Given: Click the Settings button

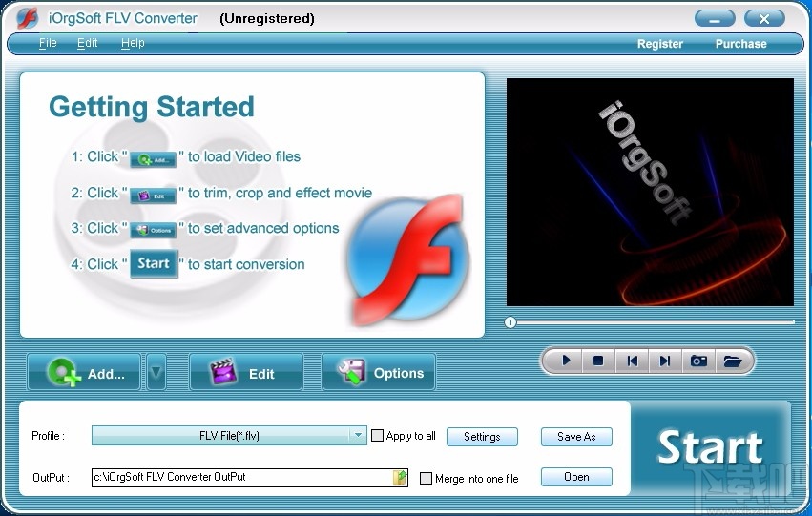Looking at the screenshot, I should (x=482, y=437).
